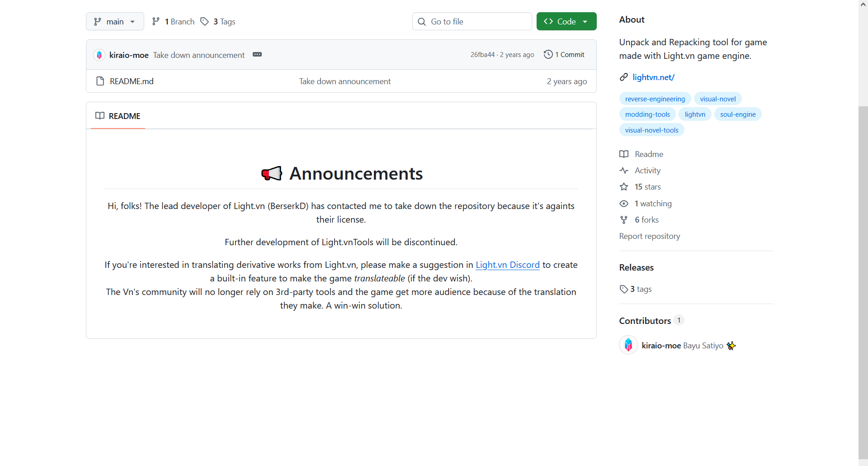
Task: Click the page vertical scrollbar
Action: tap(863, 283)
